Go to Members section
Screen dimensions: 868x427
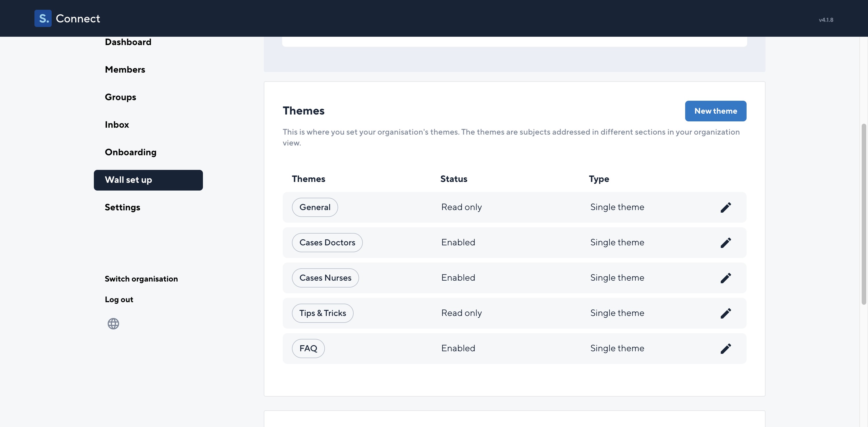(x=125, y=70)
